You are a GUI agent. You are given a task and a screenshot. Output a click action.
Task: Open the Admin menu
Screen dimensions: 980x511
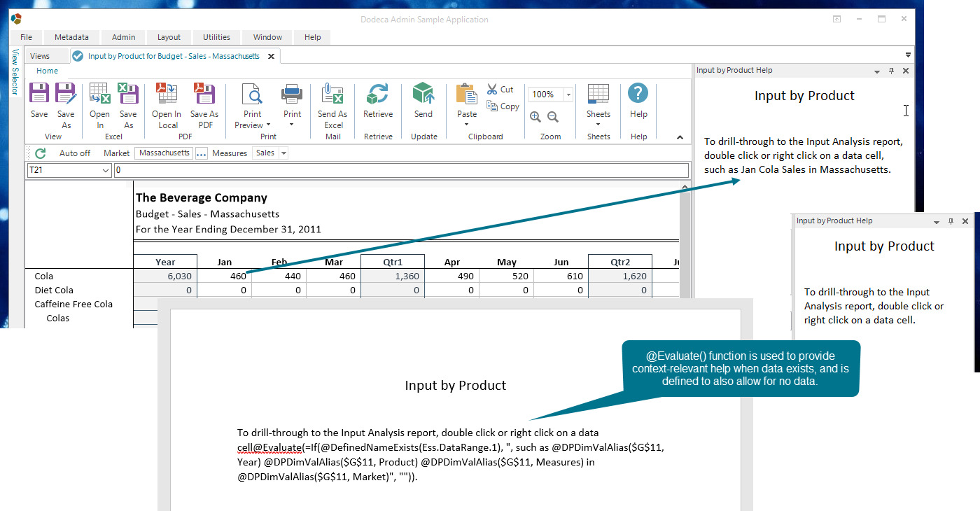click(124, 37)
